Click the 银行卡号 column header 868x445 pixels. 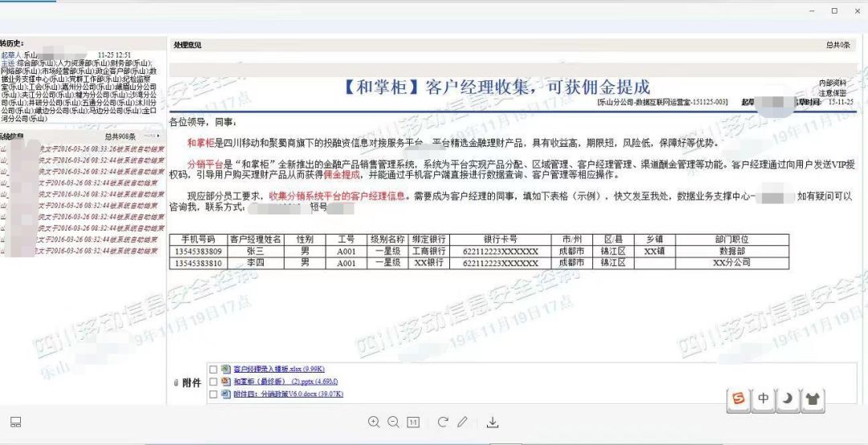(501, 239)
